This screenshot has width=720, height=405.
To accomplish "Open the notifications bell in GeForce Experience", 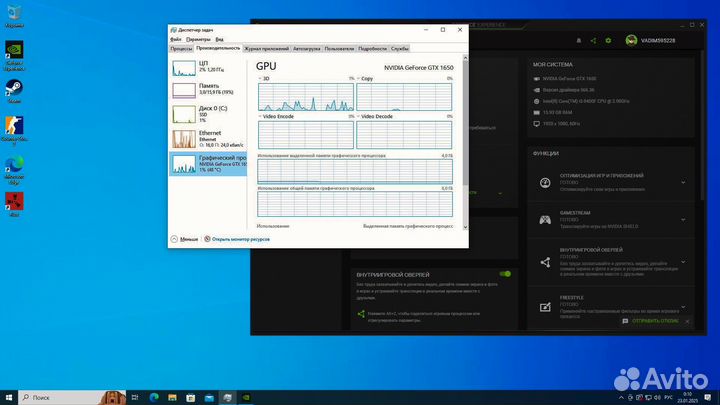I will pos(577,40).
